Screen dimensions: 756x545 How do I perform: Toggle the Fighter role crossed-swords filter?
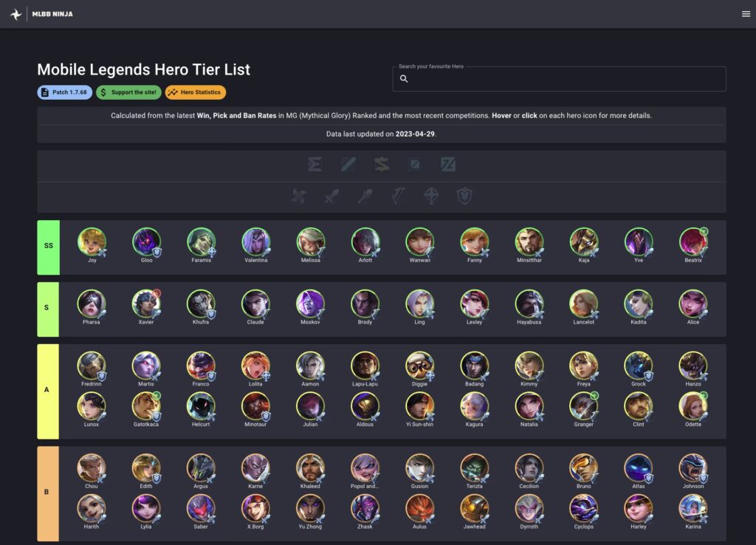pyautogui.click(x=331, y=196)
